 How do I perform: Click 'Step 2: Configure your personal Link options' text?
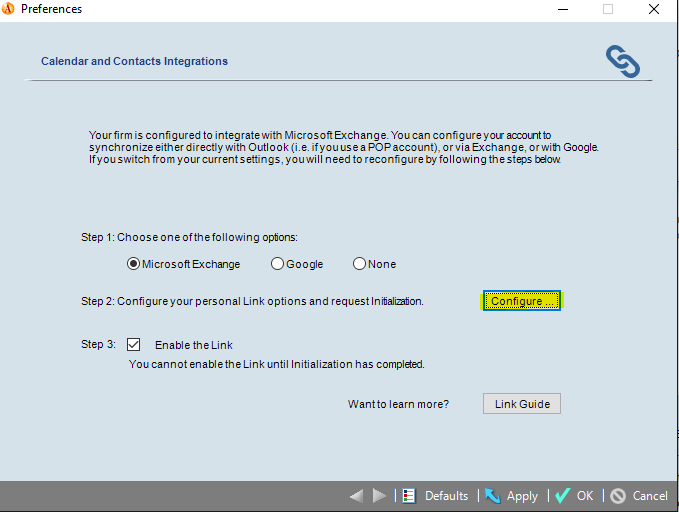tap(252, 301)
